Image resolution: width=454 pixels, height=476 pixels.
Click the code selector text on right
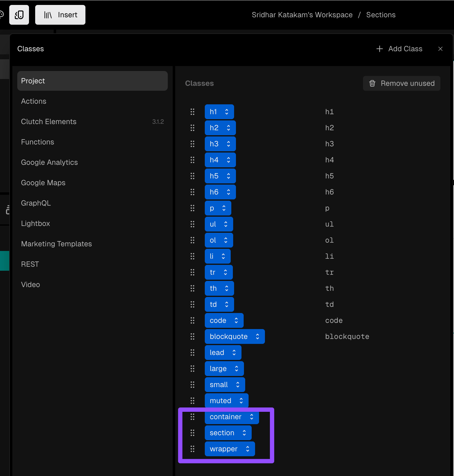click(334, 320)
